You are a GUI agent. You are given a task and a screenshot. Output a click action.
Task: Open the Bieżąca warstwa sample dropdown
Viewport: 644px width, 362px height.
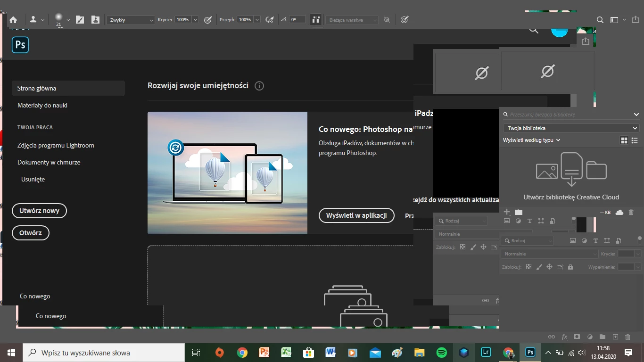coord(352,20)
